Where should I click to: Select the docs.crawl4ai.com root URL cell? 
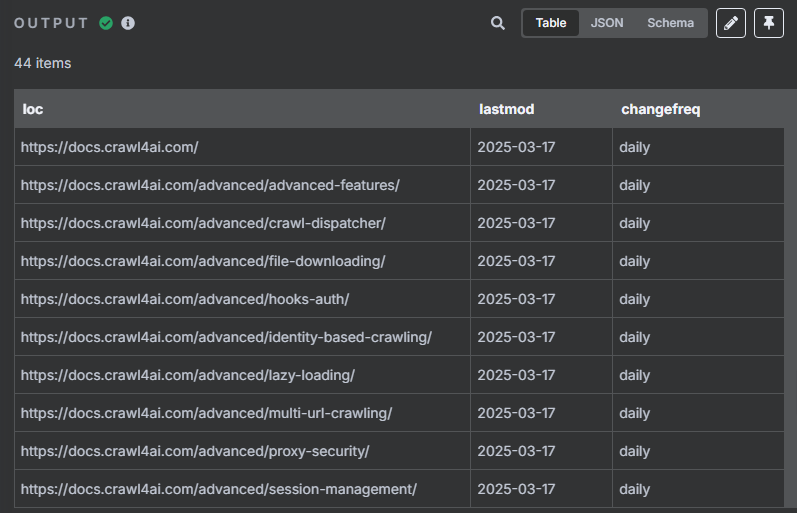click(242, 147)
